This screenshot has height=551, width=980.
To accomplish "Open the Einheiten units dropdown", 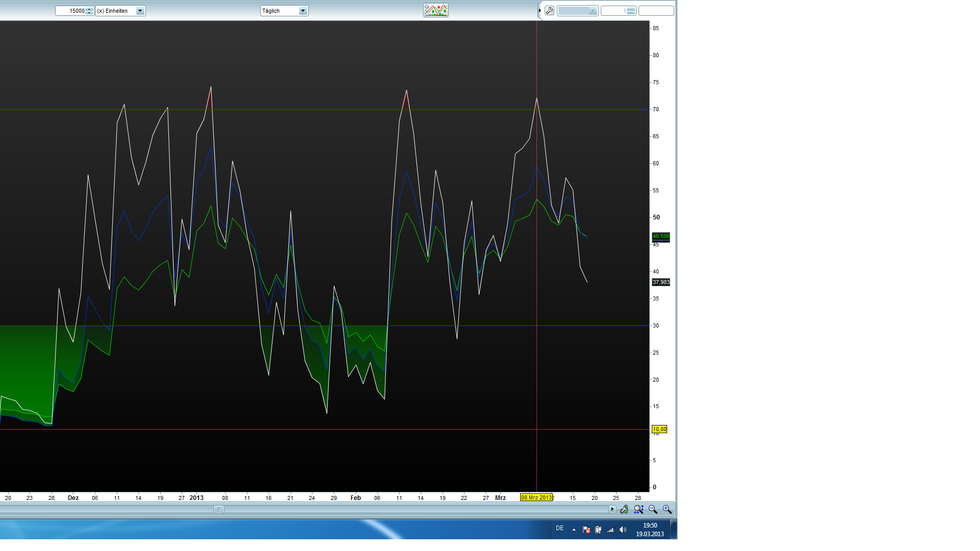I will click(x=140, y=11).
